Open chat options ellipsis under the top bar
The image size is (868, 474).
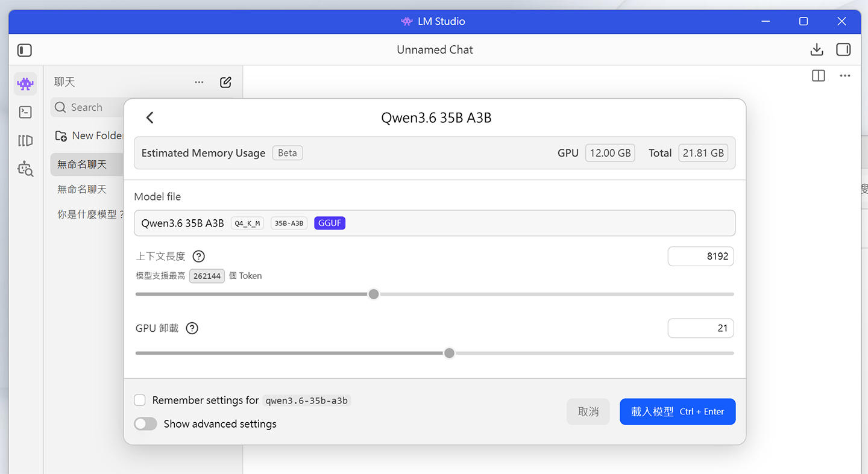point(845,76)
